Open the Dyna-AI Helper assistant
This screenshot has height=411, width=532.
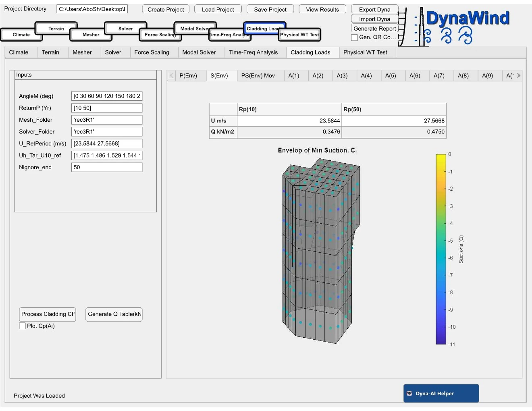click(x=441, y=393)
